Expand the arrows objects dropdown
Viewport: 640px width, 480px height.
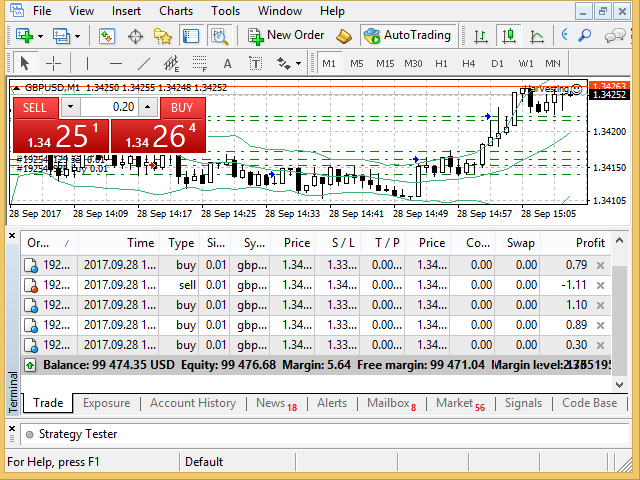point(298,64)
